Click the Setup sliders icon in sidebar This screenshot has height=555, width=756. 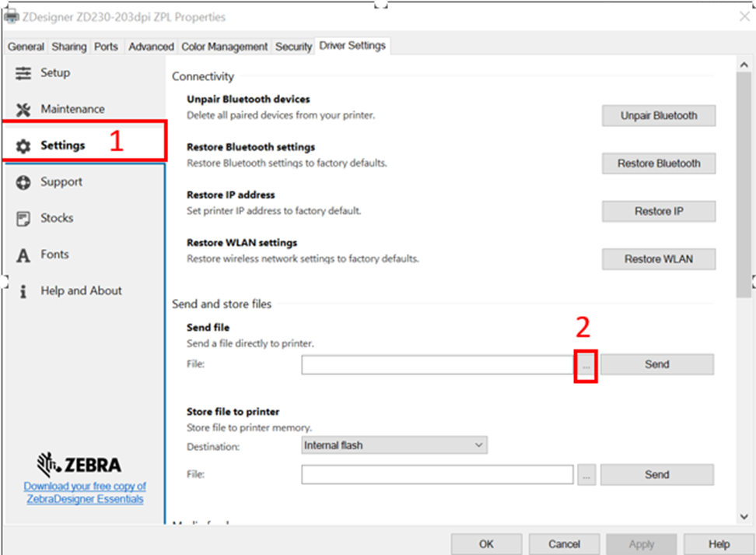coord(23,73)
